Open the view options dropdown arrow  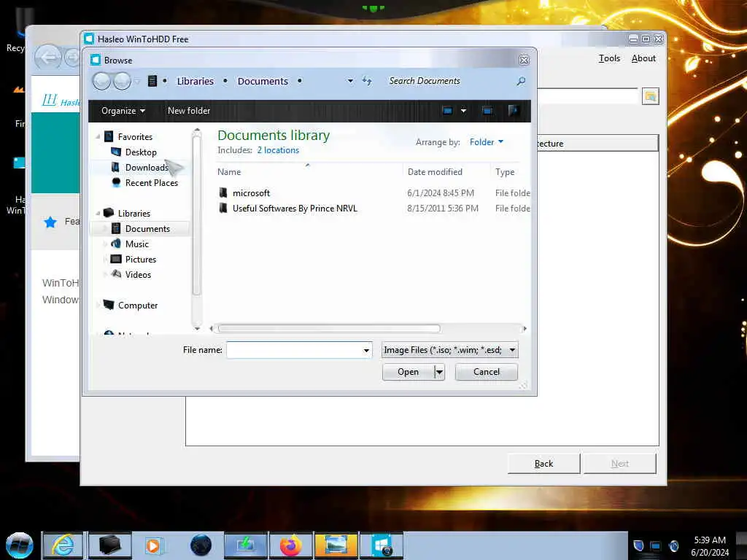tap(463, 111)
